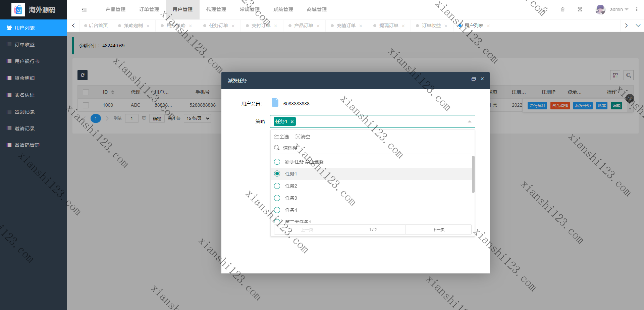Click the trash icon in top bar

[x=562, y=9]
